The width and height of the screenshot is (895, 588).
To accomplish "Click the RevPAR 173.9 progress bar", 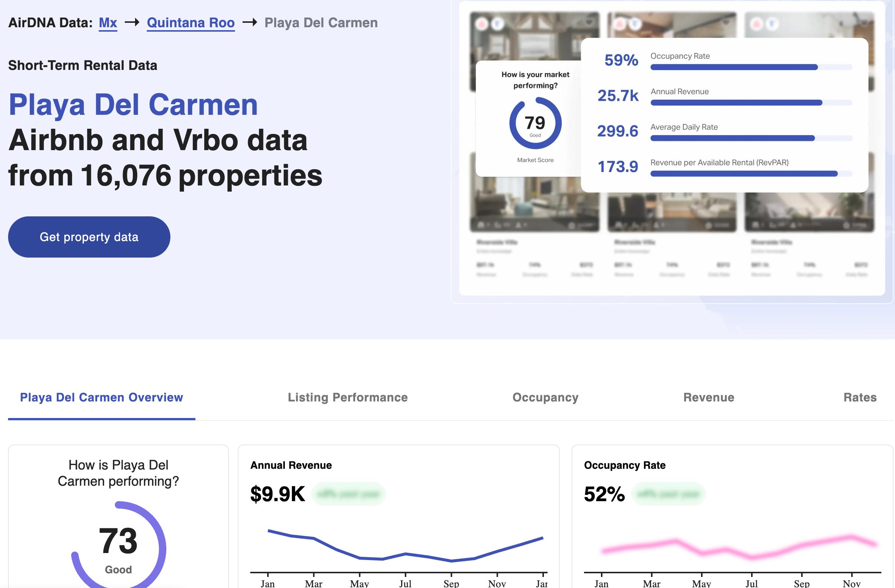I will point(751,174).
